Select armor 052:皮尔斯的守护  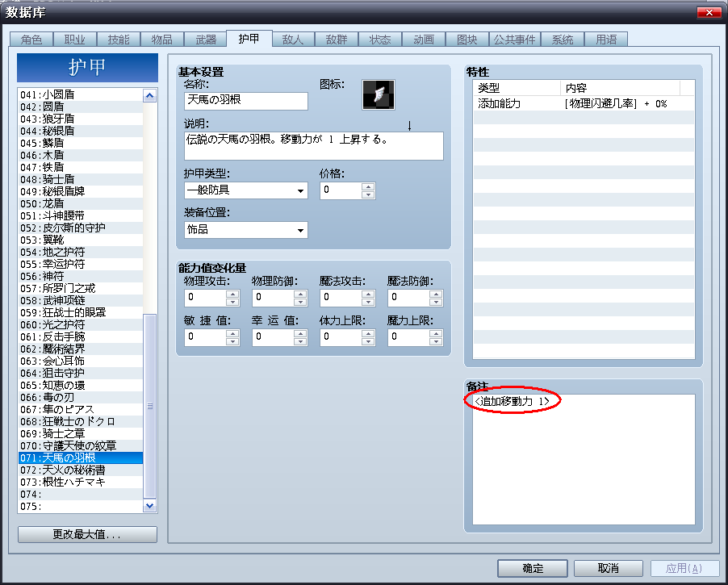81,228
